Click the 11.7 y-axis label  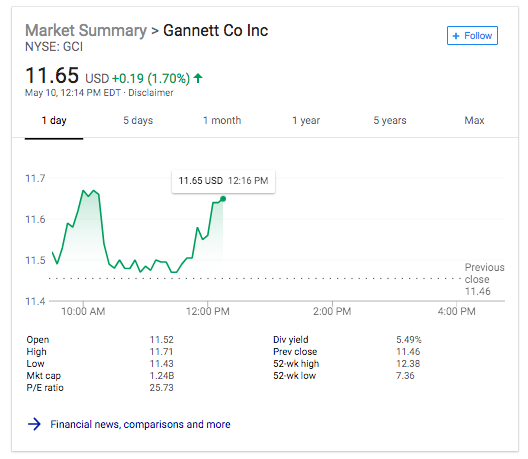click(35, 178)
